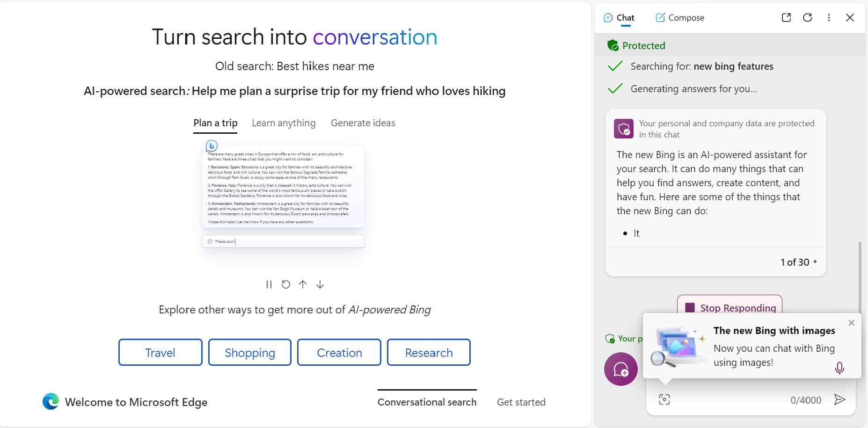Click the visual search image icon
The height and width of the screenshot is (428, 868).
click(x=664, y=399)
